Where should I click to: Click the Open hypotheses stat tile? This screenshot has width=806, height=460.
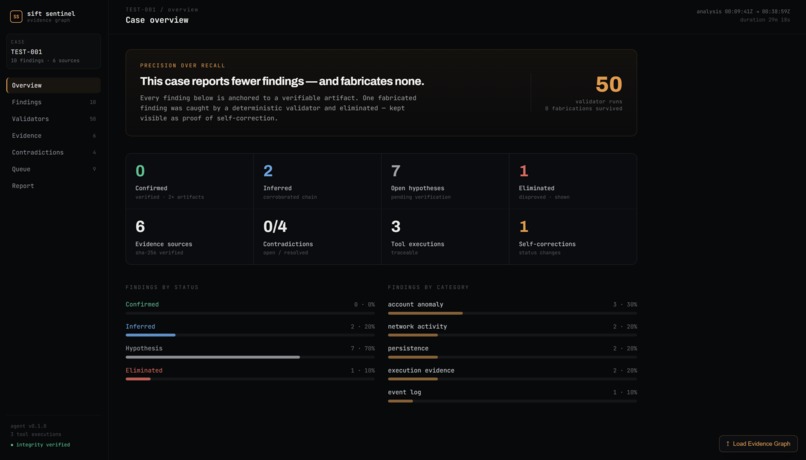[445, 181]
